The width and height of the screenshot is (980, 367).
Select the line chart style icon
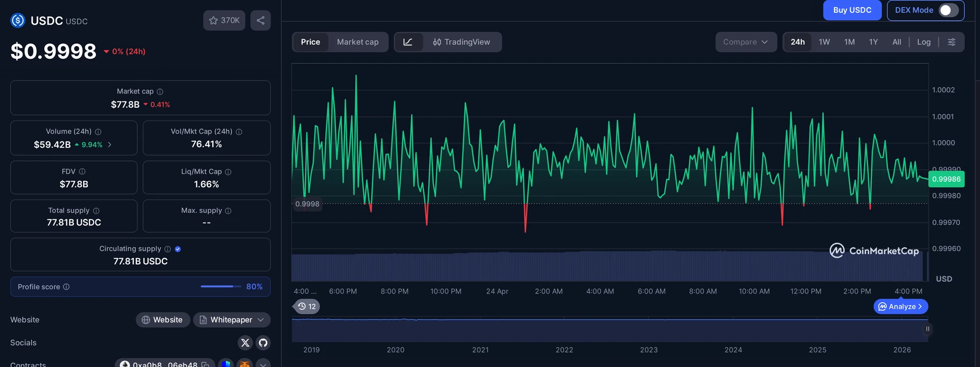408,42
